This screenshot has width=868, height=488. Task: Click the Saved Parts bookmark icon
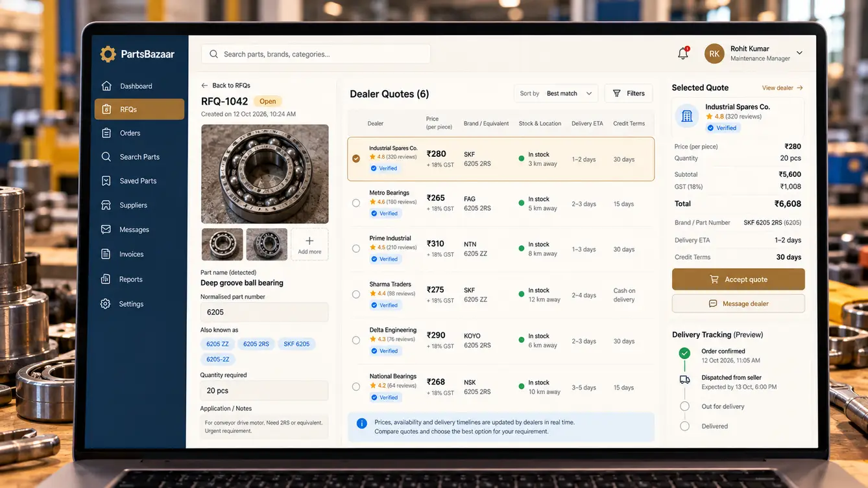click(x=106, y=181)
